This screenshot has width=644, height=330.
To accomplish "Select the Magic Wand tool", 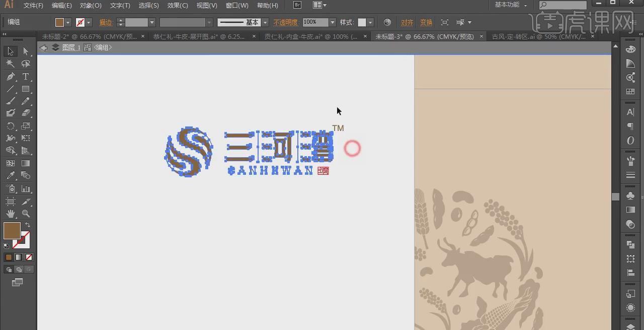I will [11, 64].
